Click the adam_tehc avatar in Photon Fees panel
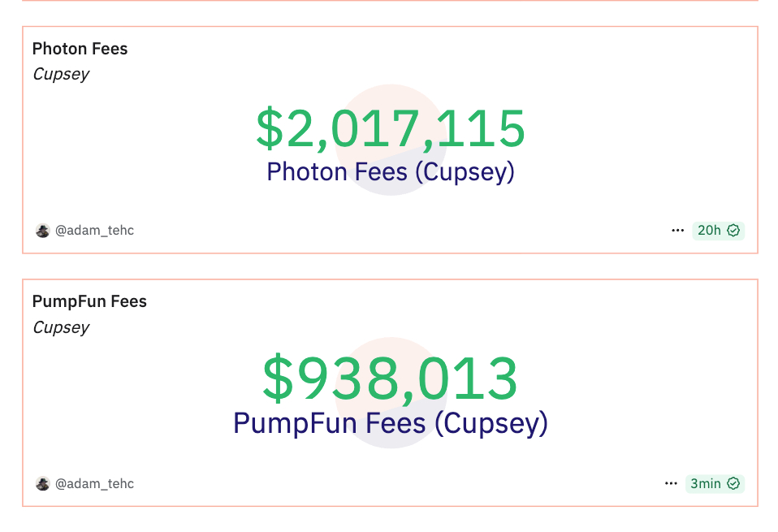Screen dimensions: 778x532 43,231
